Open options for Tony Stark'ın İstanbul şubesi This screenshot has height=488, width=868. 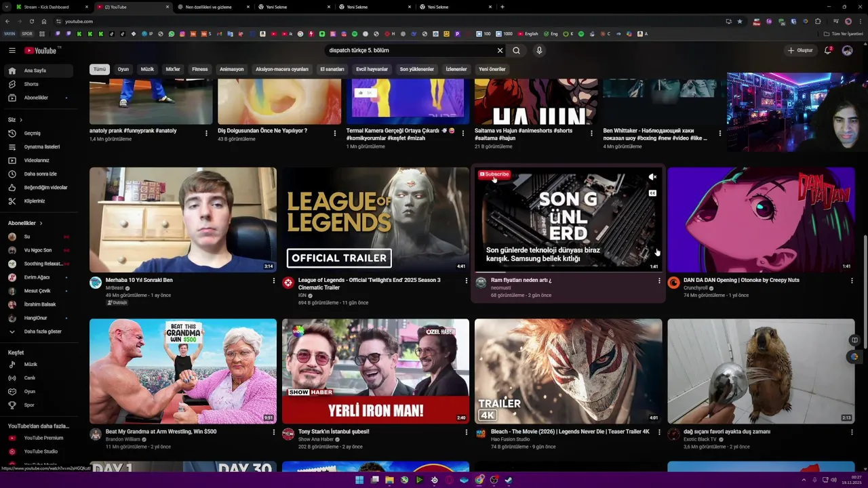[467, 432]
